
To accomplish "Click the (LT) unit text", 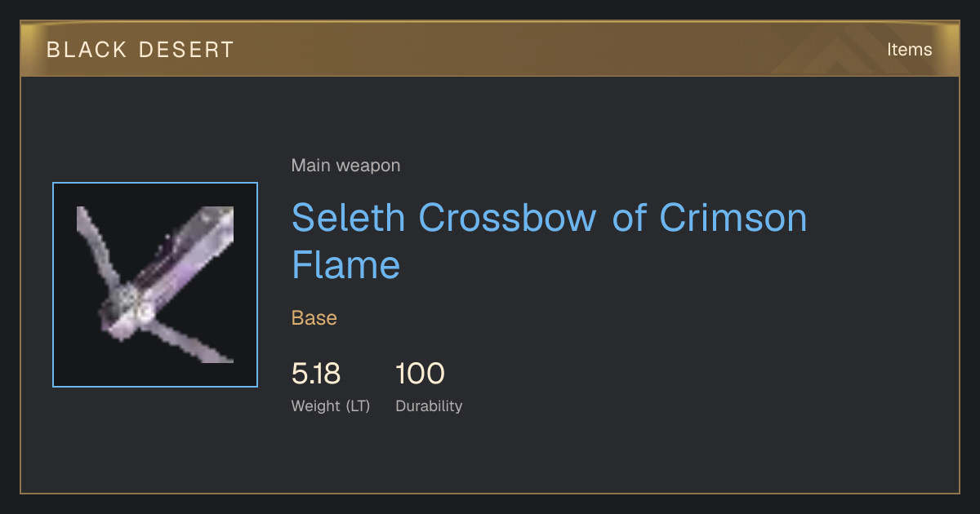I will pyautogui.click(x=358, y=406).
